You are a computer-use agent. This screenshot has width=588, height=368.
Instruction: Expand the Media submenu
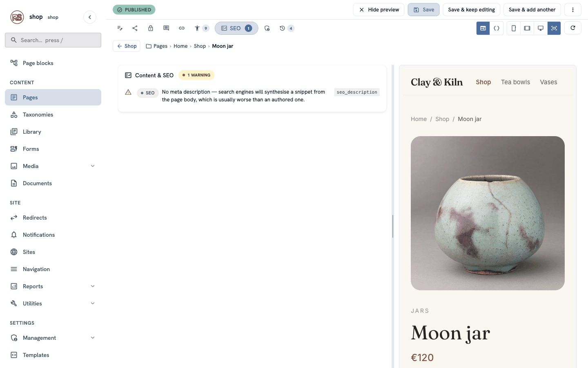pyautogui.click(x=93, y=166)
